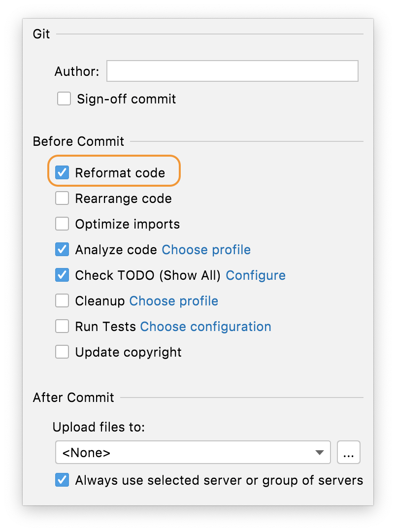396x532 pixels.
Task: Enable the Sign-off commit checkbox
Action: [x=64, y=99]
